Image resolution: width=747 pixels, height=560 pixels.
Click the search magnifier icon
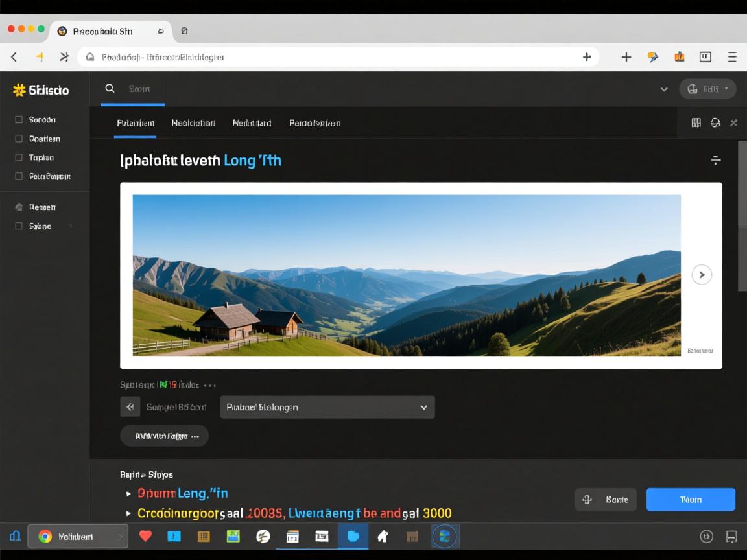click(110, 89)
